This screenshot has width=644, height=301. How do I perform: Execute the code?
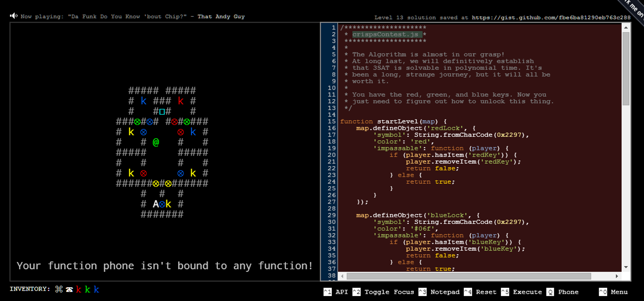(527, 292)
